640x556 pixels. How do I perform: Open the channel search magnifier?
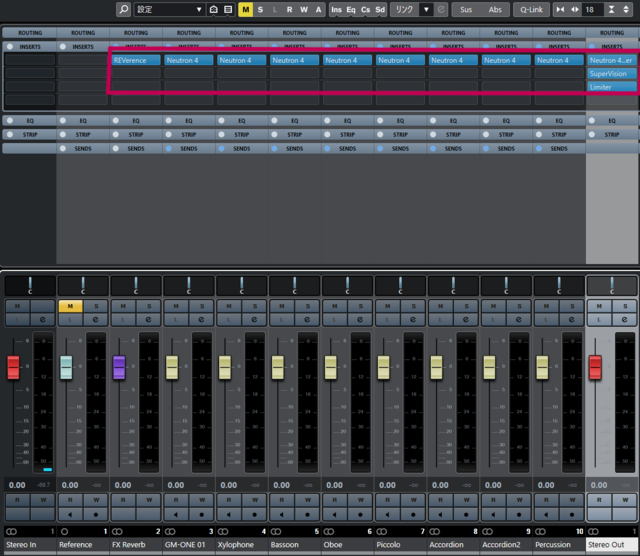[x=123, y=9]
